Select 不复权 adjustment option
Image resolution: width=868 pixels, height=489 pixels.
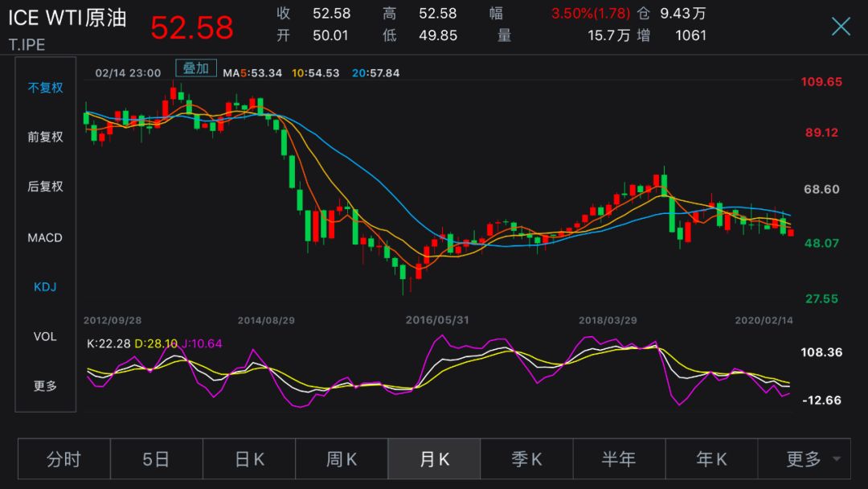click(45, 88)
